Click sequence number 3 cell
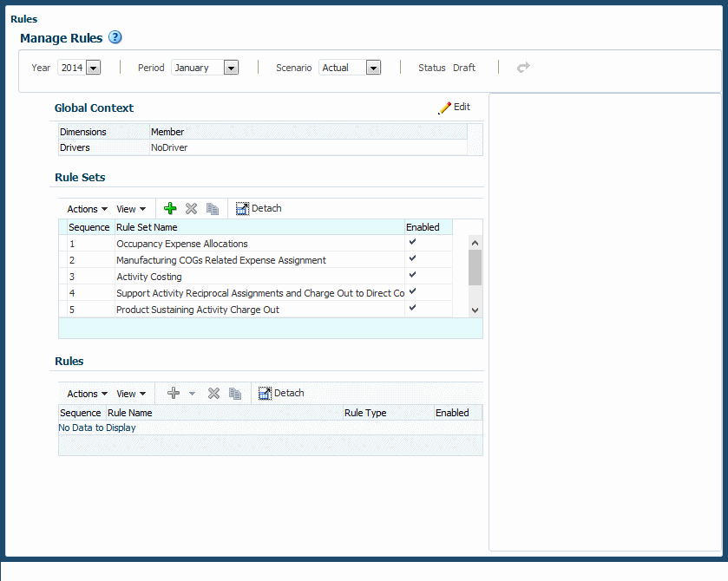The height and width of the screenshot is (581, 728). [91, 277]
